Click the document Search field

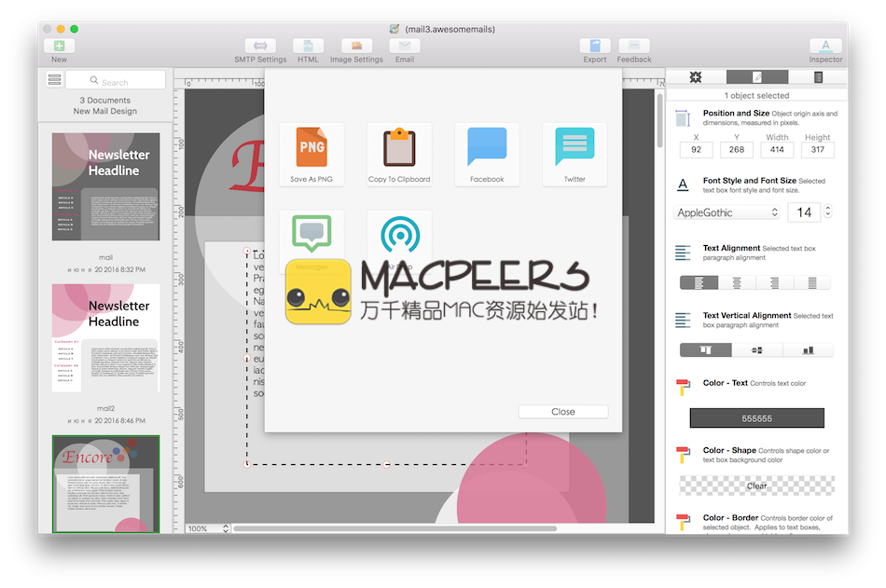[x=116, y=80]
